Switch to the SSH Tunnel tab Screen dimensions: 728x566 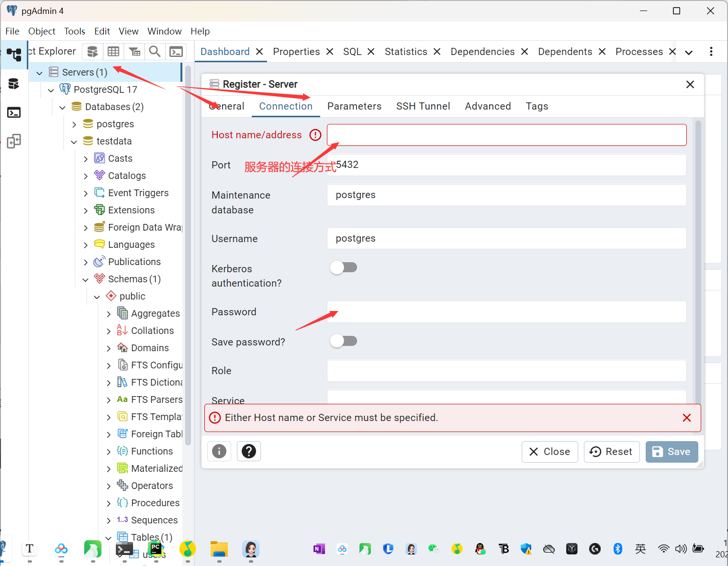(x=423, y=106)
